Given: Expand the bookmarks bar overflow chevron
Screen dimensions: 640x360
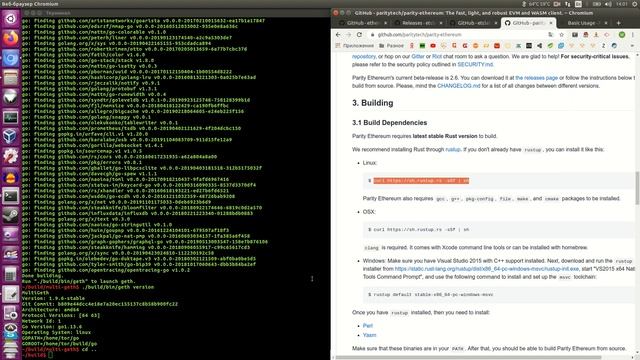Looking at the screenshot, I should coord(632,46).
